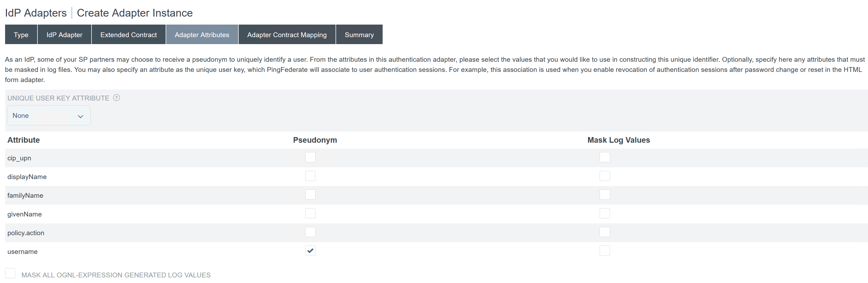Image resolution: width=868 pixels, height=283 pixels.
Task: Select the IdP Adapter step
Action: click(64, 34)
